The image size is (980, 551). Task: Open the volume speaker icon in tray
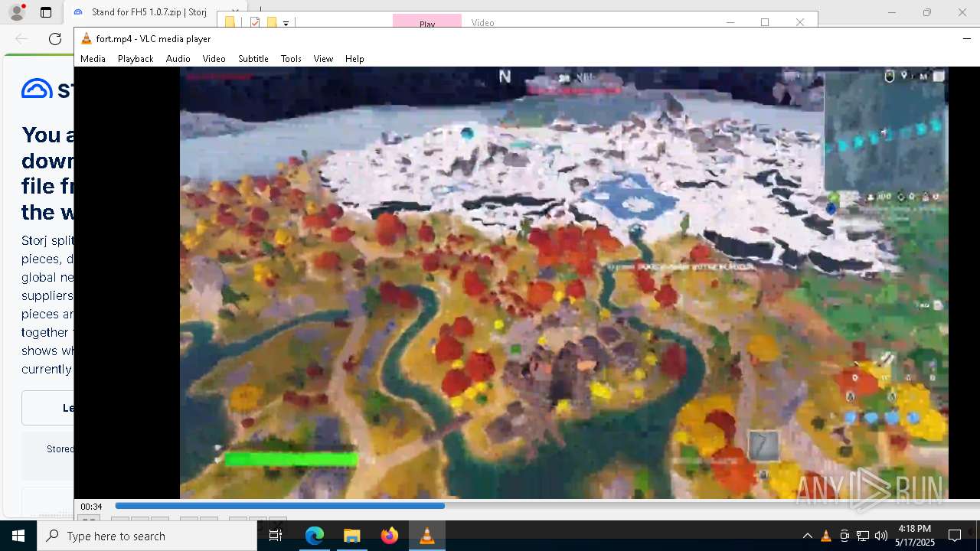point(881,536)
